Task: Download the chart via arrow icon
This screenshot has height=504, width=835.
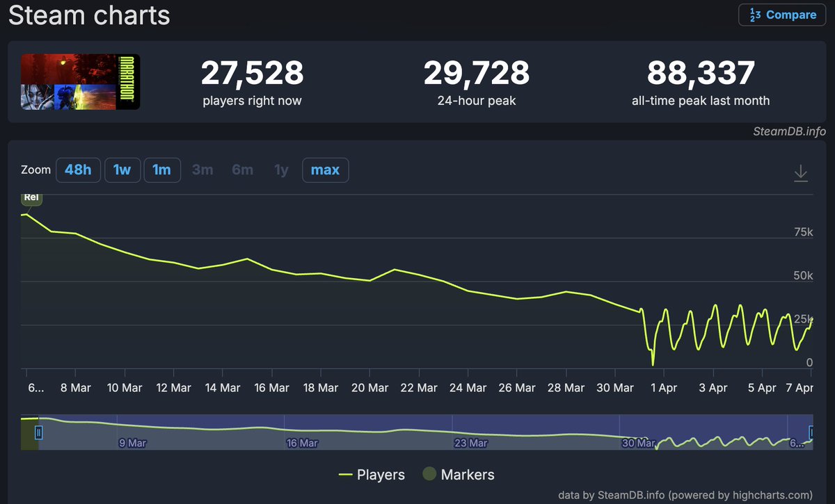Action: (x=801, y=173)
